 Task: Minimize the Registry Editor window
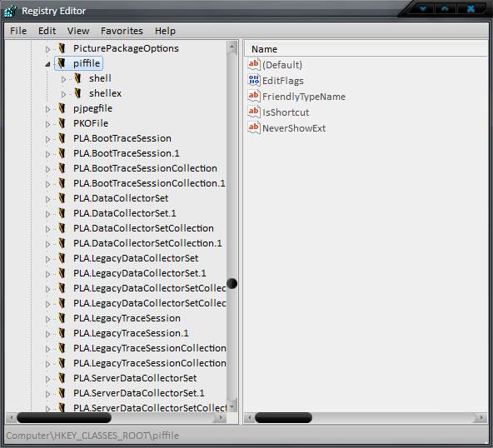[423, 8]
